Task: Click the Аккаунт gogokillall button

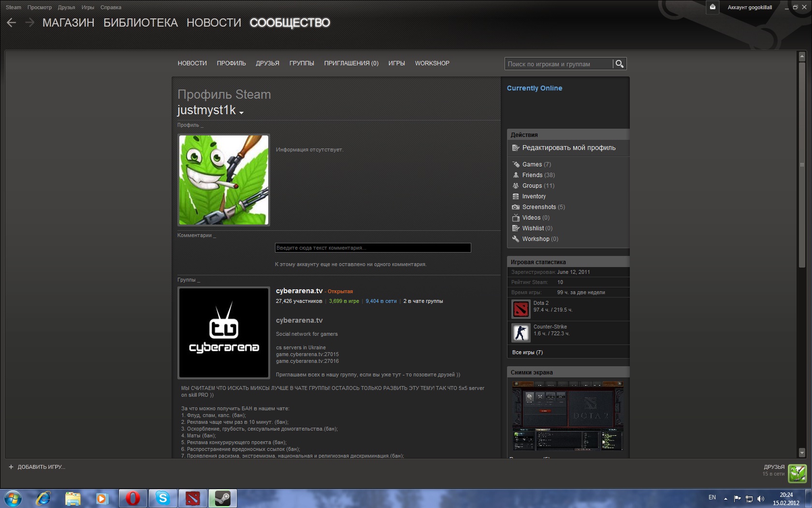Action: click(750, 7)
